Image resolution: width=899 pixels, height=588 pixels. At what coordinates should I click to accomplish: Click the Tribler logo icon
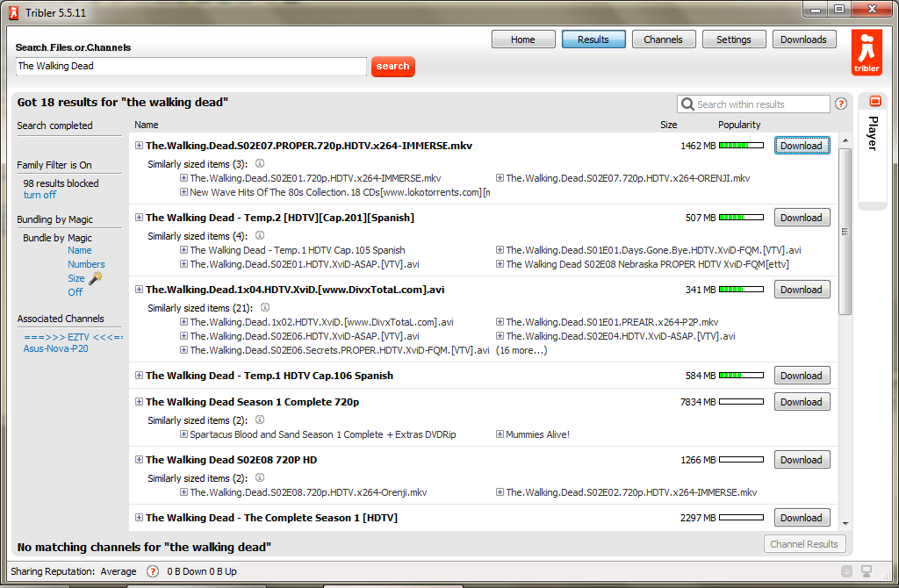pyautogui.click(x=867, y=54)
